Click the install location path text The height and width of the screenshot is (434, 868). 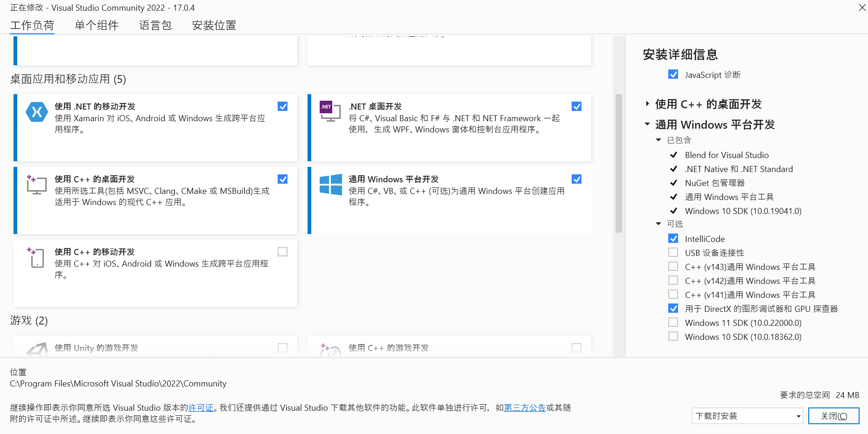118,384
